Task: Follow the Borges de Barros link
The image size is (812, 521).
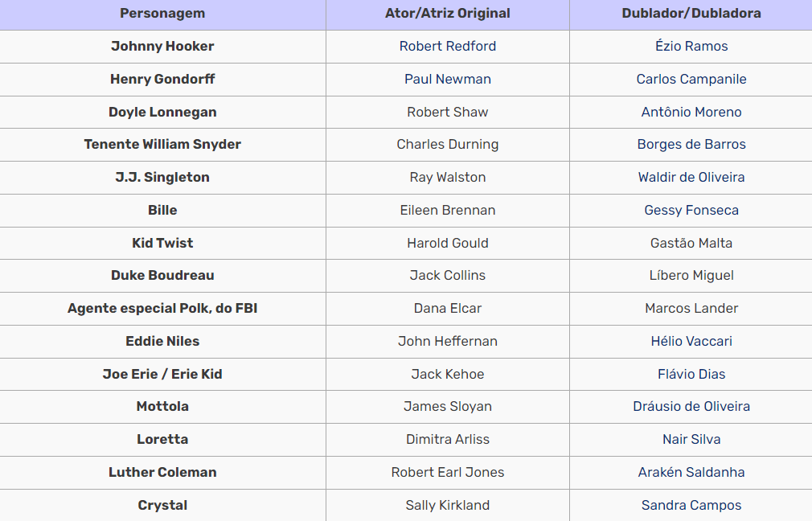Action: [691, 145]
